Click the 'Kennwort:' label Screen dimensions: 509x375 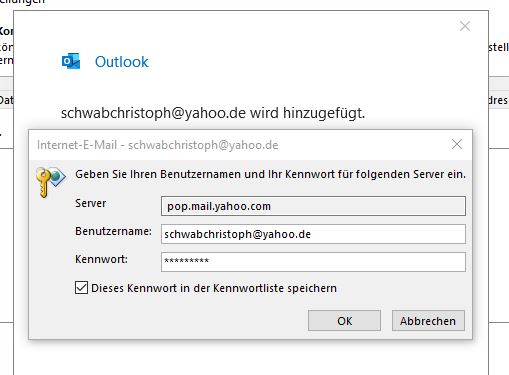[101, 259]
